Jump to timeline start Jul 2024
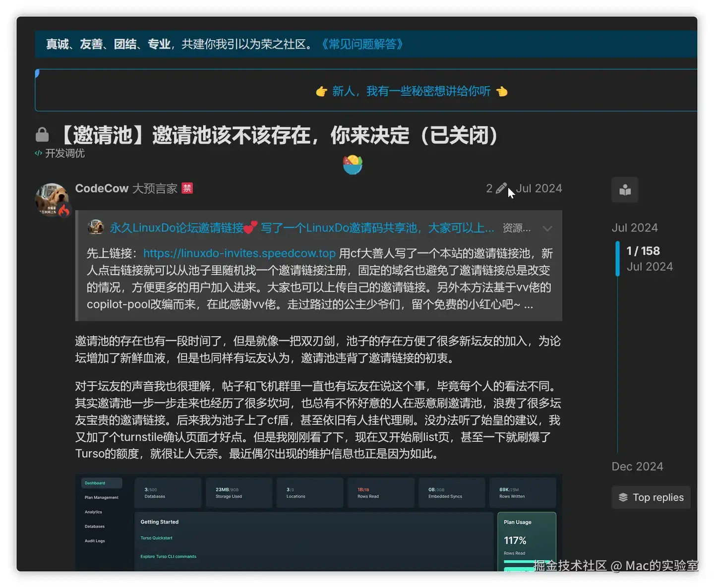This screenshot has width=714, height=588. pos(635,228)
